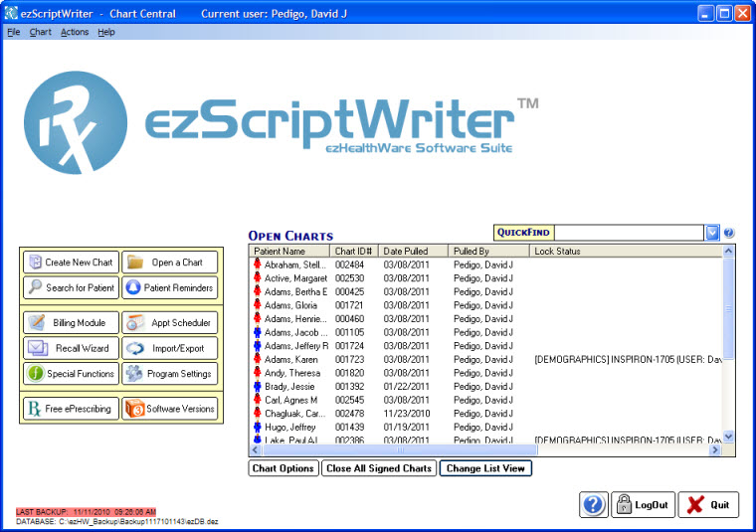Open Program Settings gears button

(170, 374)
